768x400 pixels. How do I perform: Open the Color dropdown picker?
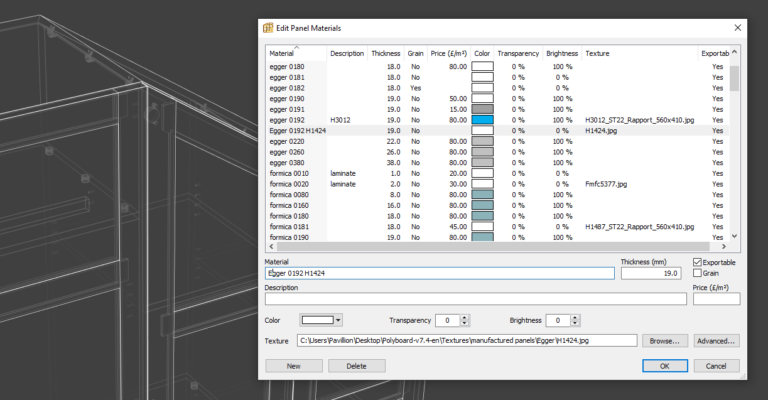322,320
